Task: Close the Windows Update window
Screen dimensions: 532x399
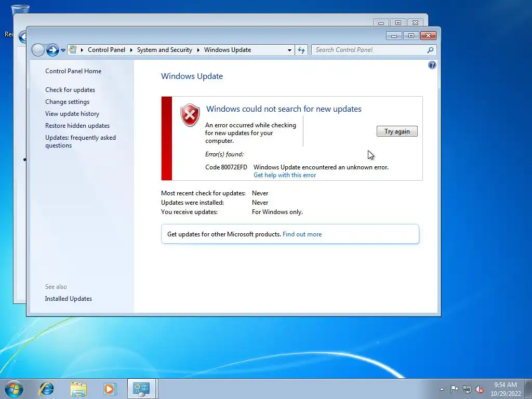Action: coord(428,36)
